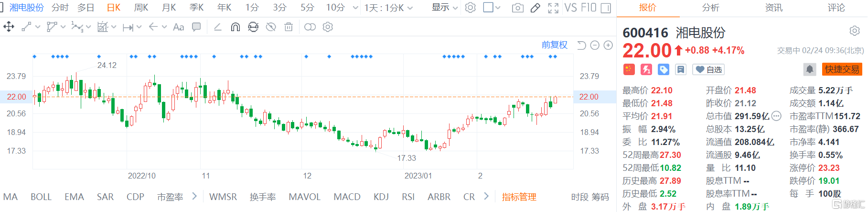Select the 季K quarterly candlestick tab
This screenshot has width=868, height=212.
point(196,8)
